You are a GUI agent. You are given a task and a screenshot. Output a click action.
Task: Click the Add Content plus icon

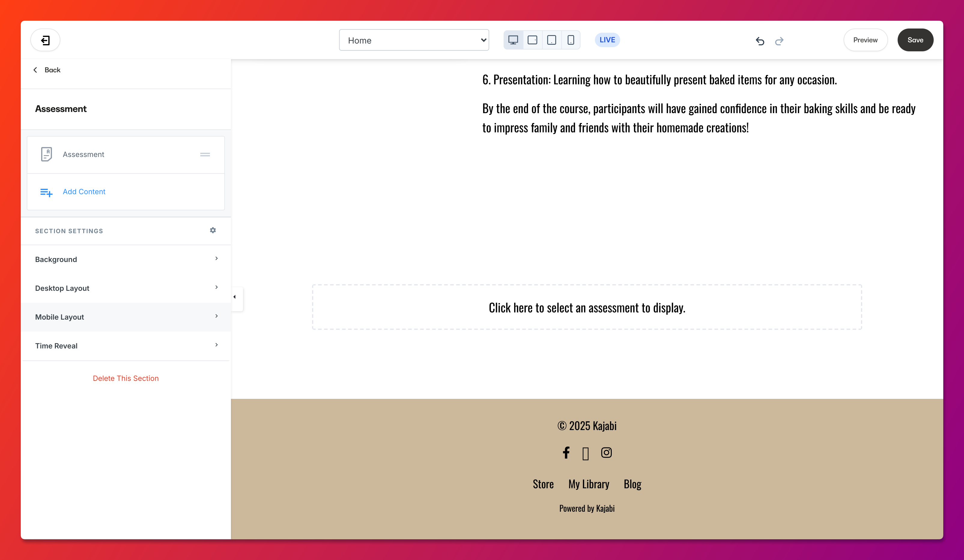pyautogui.click(x=46, y=192)
